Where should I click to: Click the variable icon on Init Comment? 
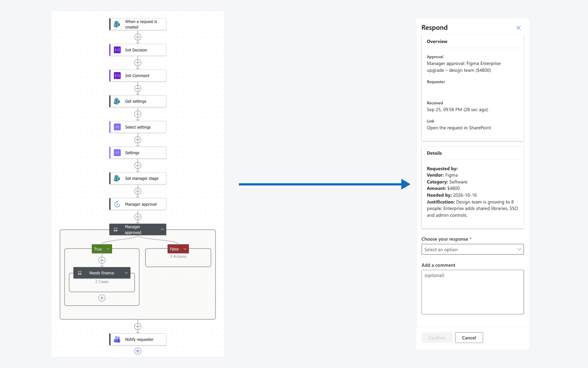[x=117, y=75]
